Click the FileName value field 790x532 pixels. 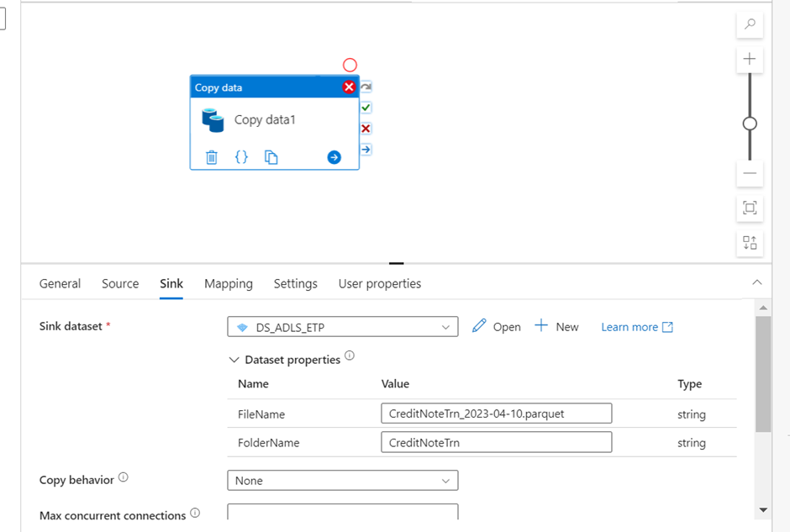(x=496, y=413)
